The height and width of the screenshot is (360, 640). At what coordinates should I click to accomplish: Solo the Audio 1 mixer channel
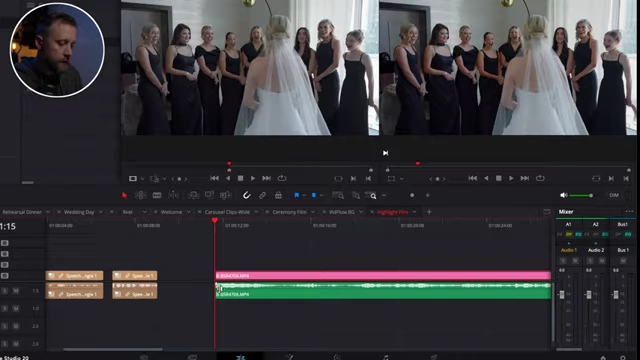(x=563, y=260)
